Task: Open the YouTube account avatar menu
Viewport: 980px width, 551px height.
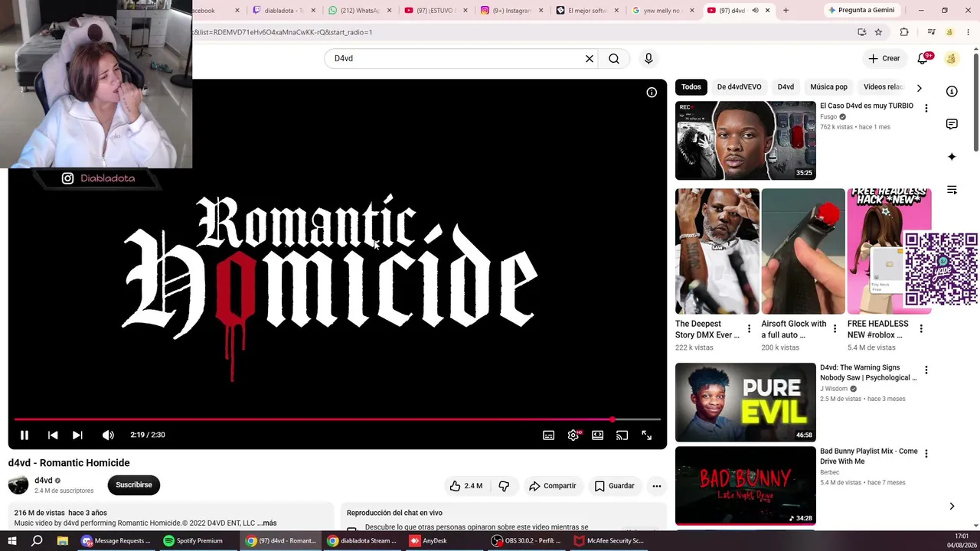Action: point(952,58)
